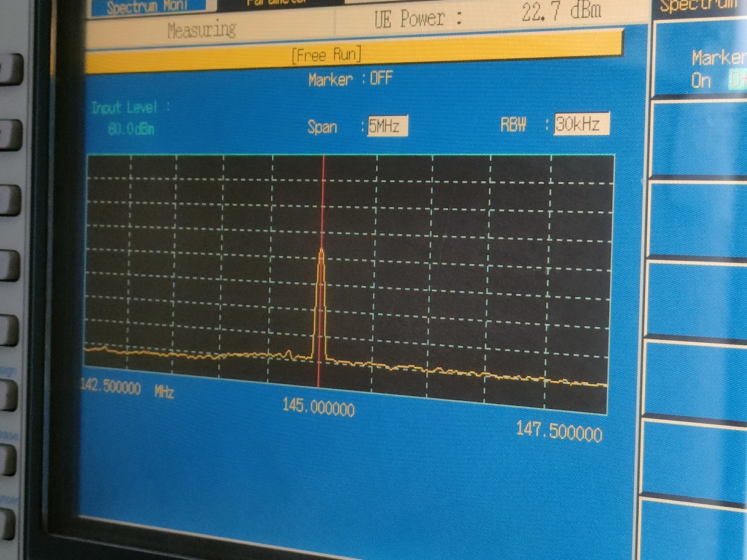Click the RBW field showing 30kHz
Screen dimensions: 747x560
(581, 124)
